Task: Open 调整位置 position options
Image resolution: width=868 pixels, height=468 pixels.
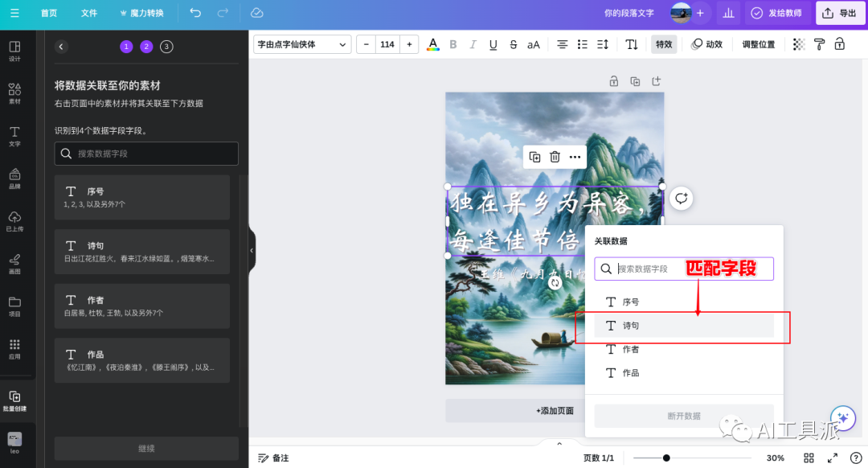Action: tap(759, 44)
